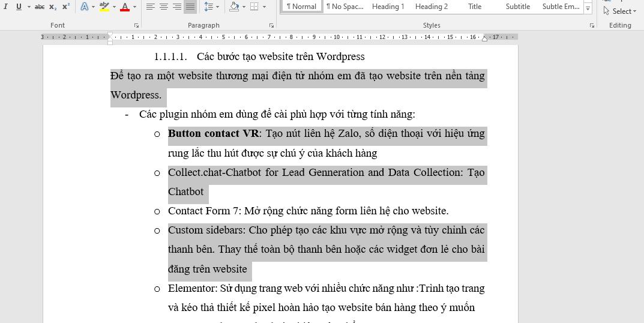
Task: Apply borders to the selection
Action: (x=254, y=7)
